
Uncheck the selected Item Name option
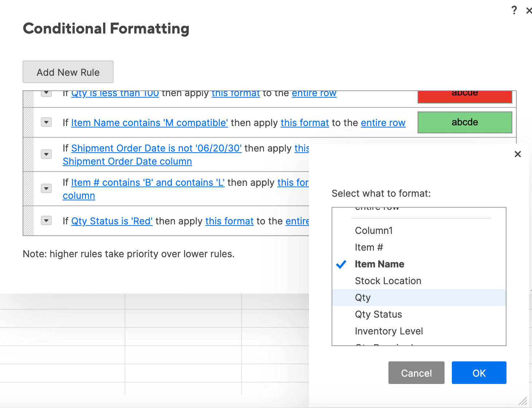(x=379, y=264)
